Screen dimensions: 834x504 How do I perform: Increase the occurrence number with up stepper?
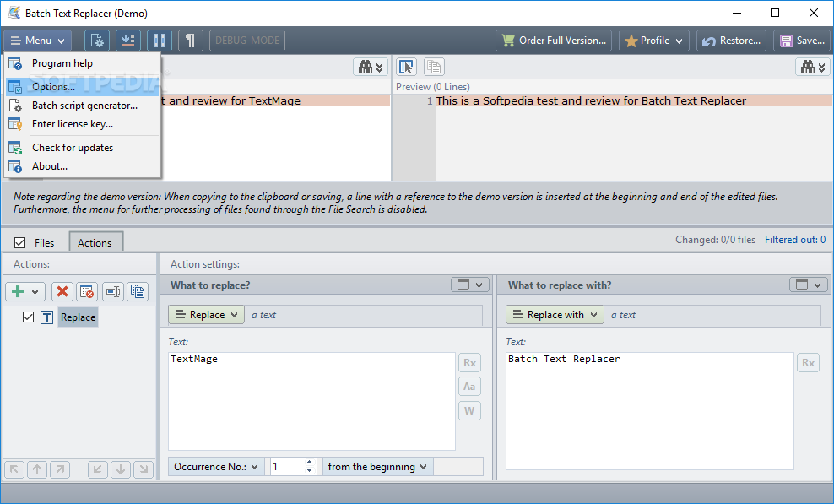[x=310, y=463]
